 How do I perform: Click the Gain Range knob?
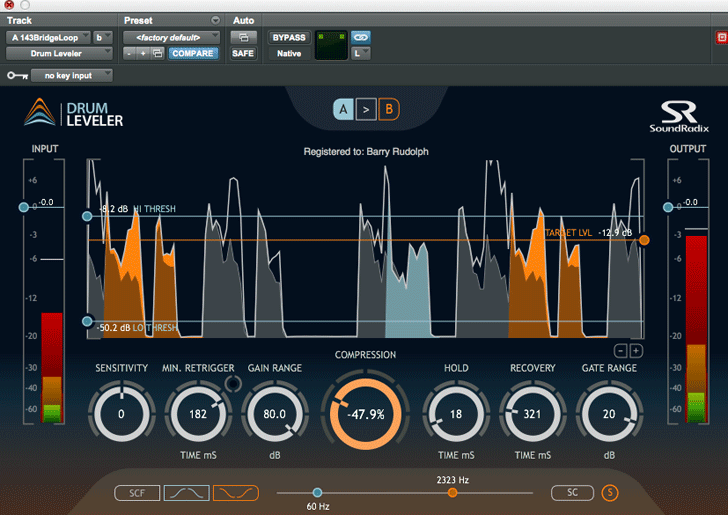point(274,414)
